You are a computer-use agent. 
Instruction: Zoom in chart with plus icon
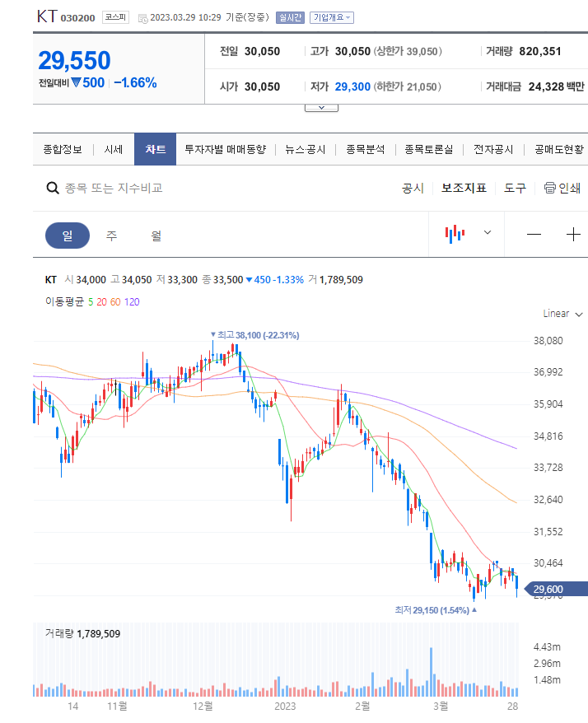pyautogui.click(x=573, y=234)
